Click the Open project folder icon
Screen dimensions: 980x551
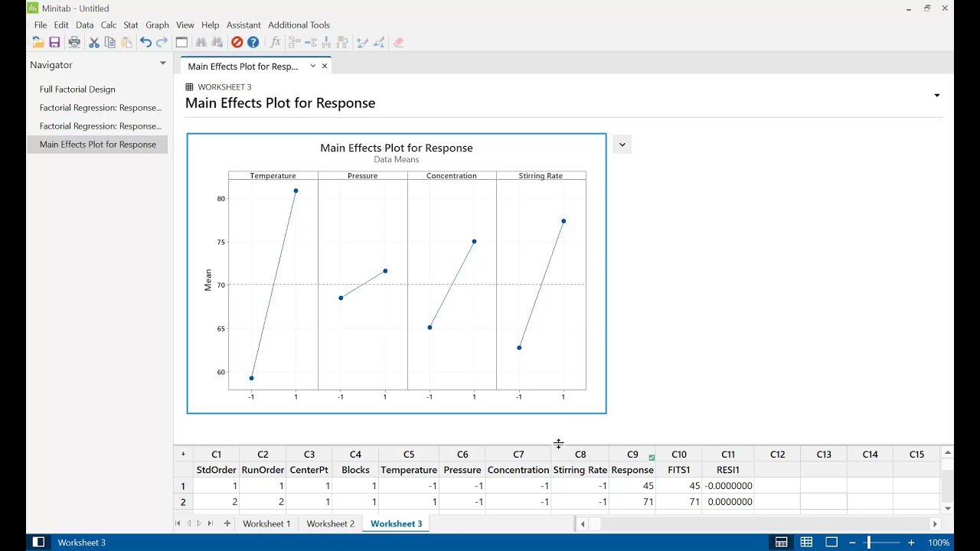click(38, 43)
